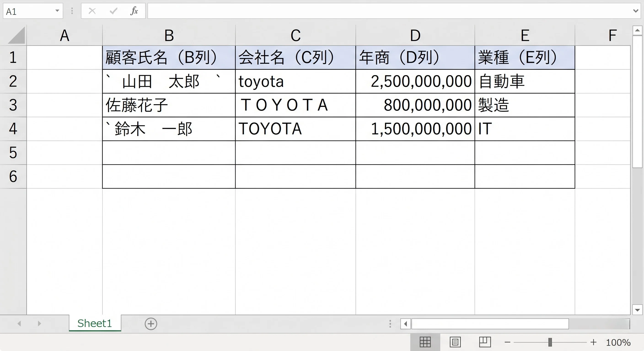Select cell 年商（D列）

point(415,57)
